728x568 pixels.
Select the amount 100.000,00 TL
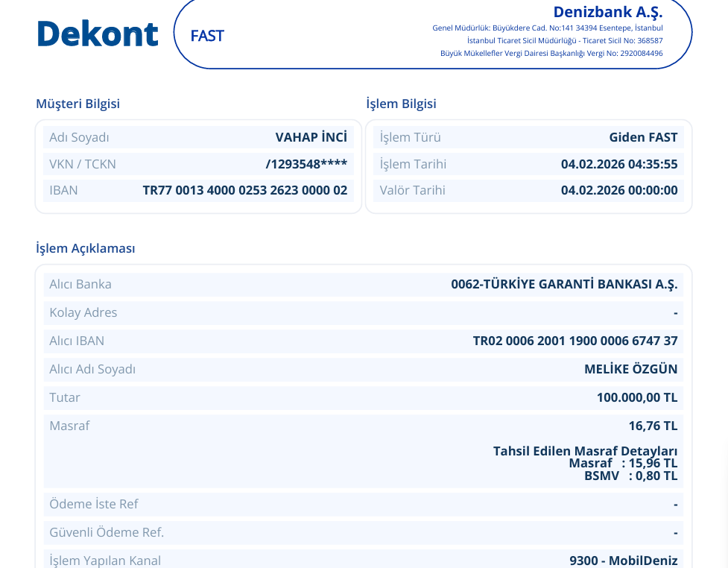pyautogui.click(x=637, y=397)
